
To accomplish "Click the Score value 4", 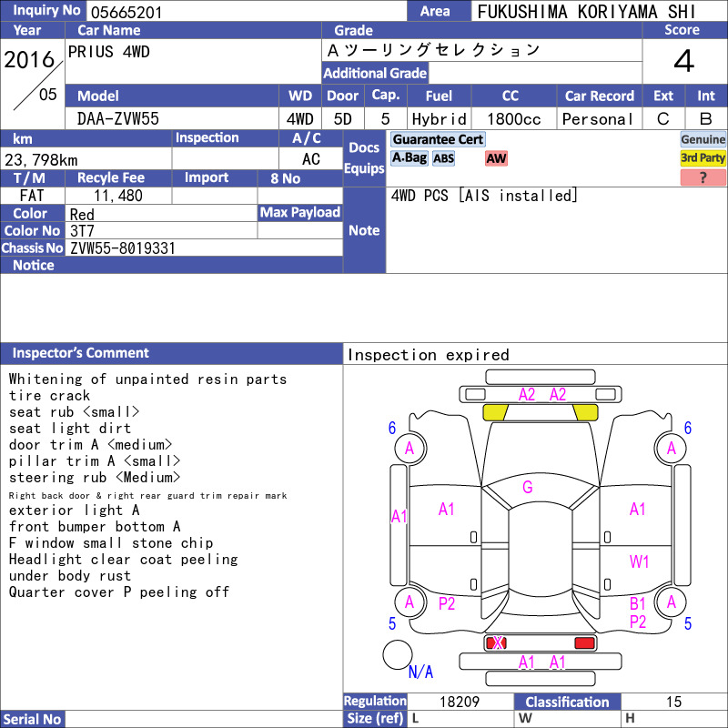I will pyautogui.click(x=684, y=61).
